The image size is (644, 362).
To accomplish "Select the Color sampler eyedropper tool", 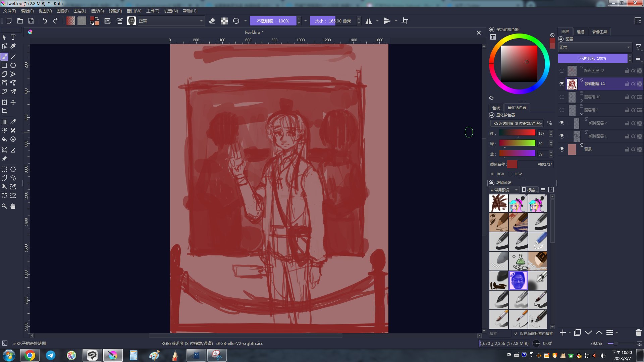I will pos(13,122).
